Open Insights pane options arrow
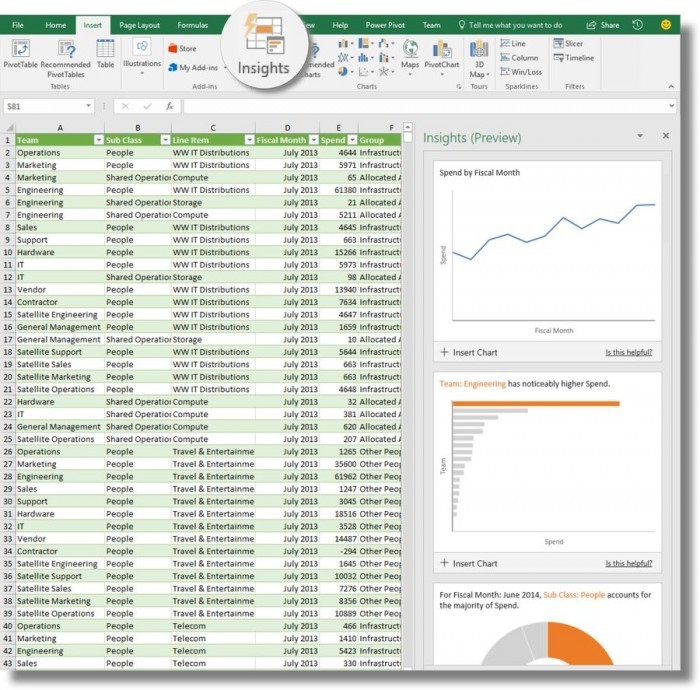700x690 pixels. (x=640, y=136)
